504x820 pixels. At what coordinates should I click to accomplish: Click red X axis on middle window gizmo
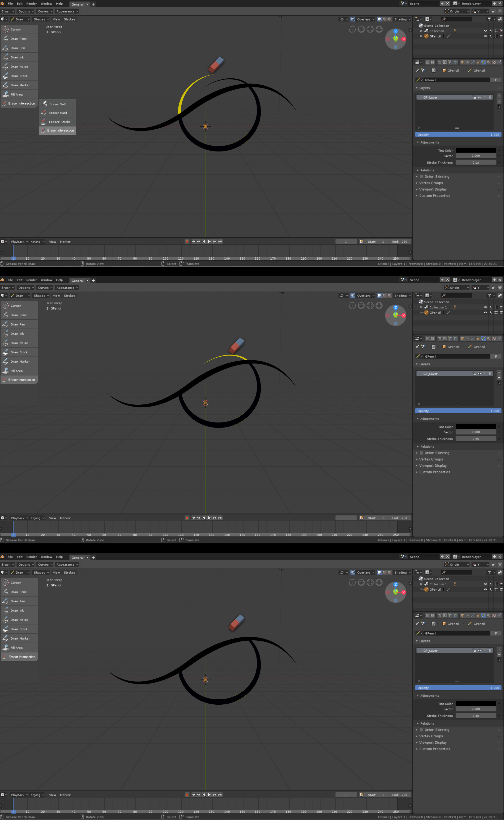click(x=404, y=315)
